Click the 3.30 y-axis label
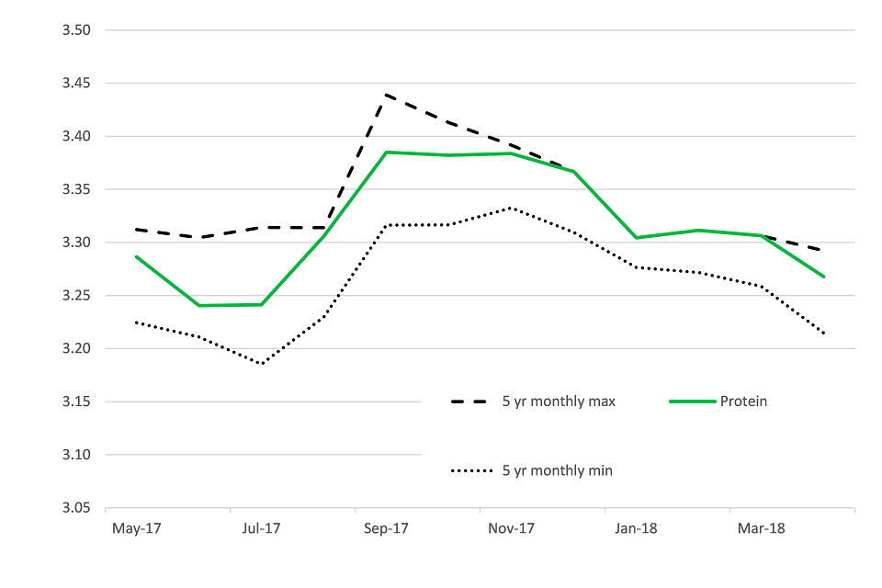The height and width of the screenshot is (588, 882). pos(78,243)
